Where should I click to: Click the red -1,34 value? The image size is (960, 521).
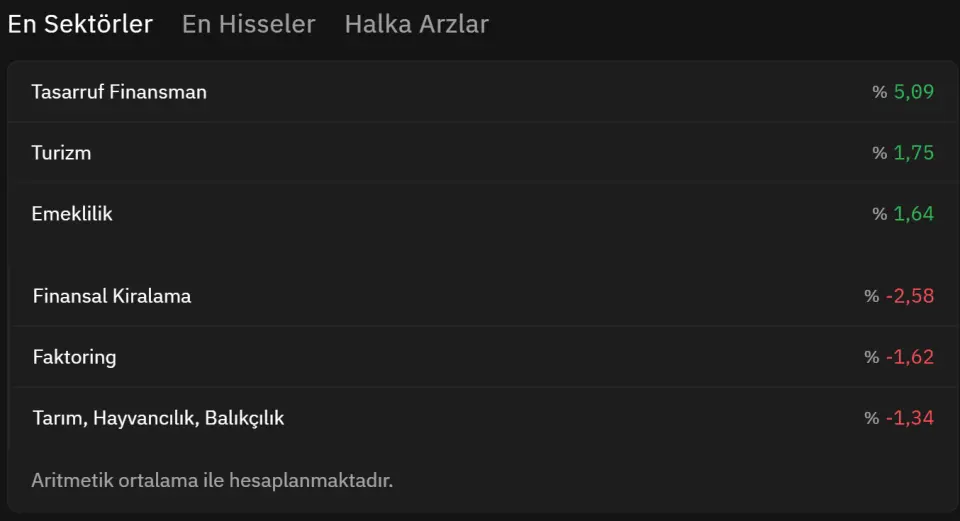(x=910, y=418)
